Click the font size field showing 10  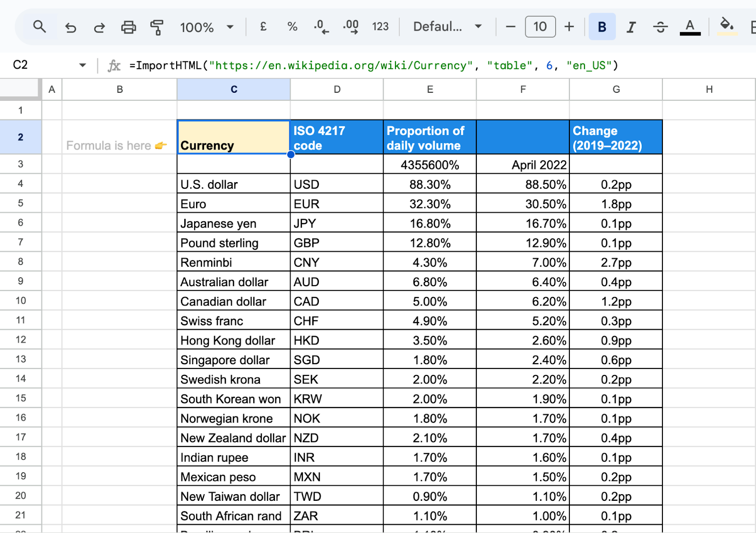(540, 26)
